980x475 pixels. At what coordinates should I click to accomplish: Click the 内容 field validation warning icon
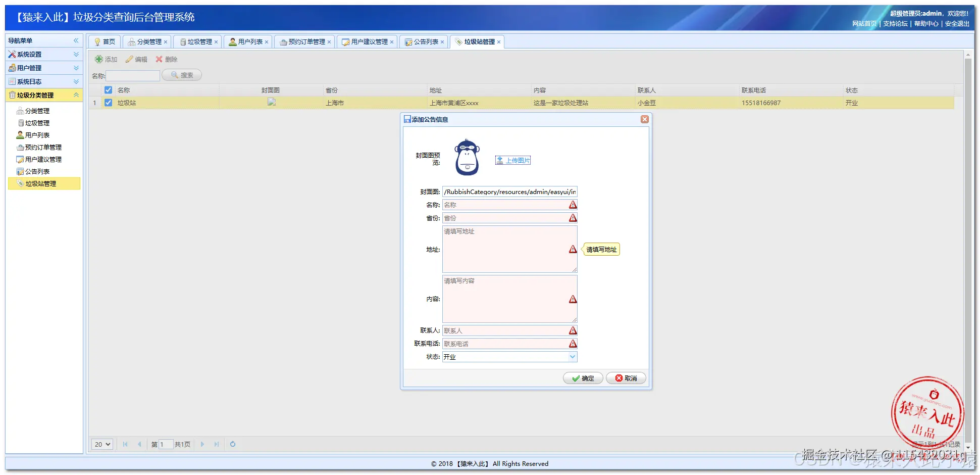coord(573,299)
